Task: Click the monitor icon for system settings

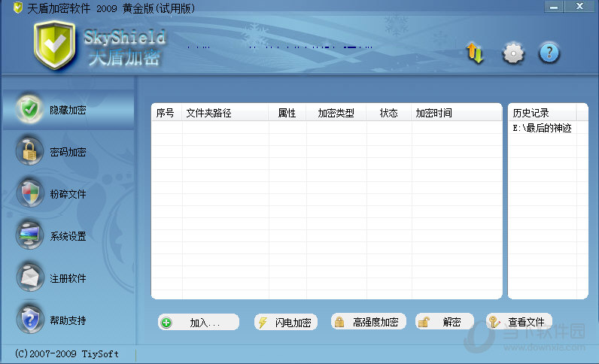Action: point(29,235)
